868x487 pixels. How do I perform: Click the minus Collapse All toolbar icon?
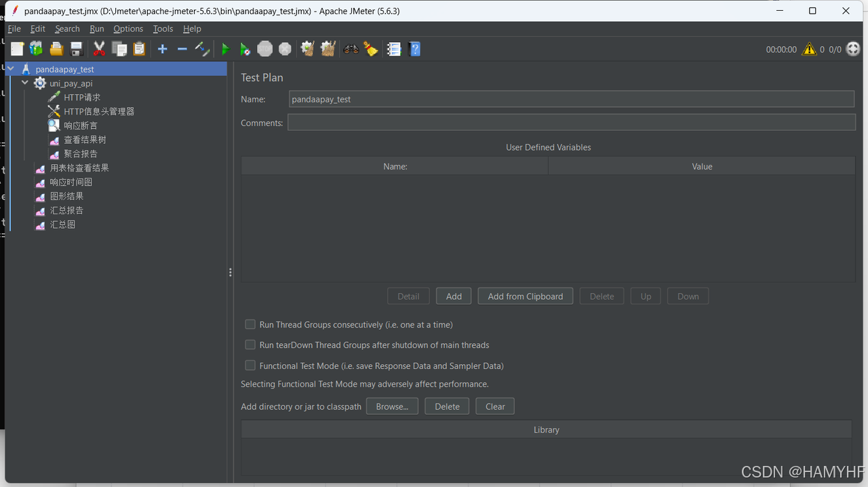182,49
